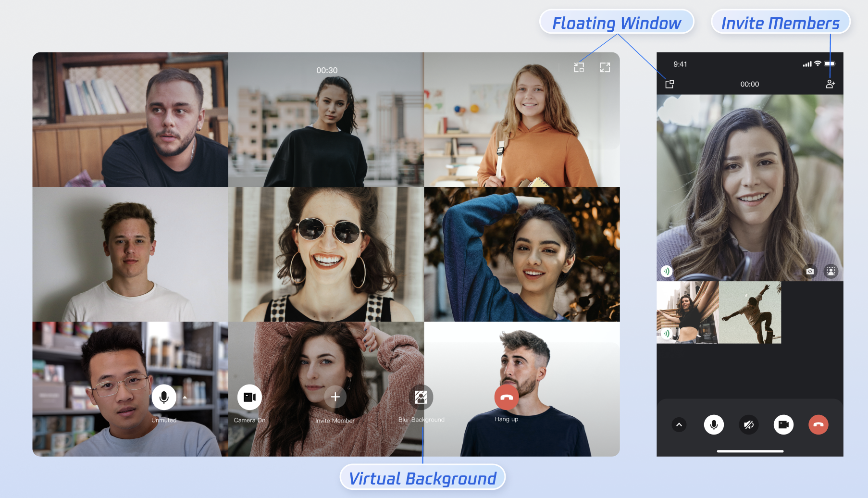868x498 pixels.
Task: Toggle the desktop Camera On button
Action: [x=249, y=397]
